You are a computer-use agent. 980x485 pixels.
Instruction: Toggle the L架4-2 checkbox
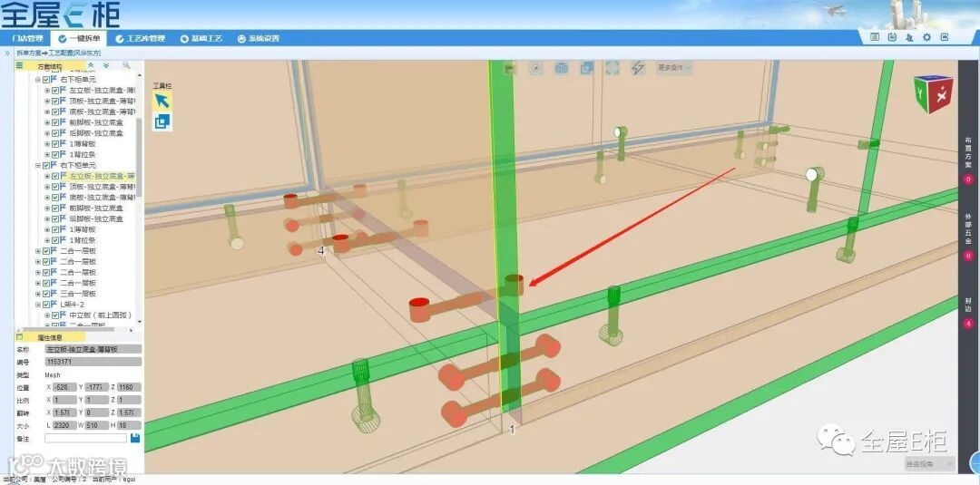tap(46, 305)
